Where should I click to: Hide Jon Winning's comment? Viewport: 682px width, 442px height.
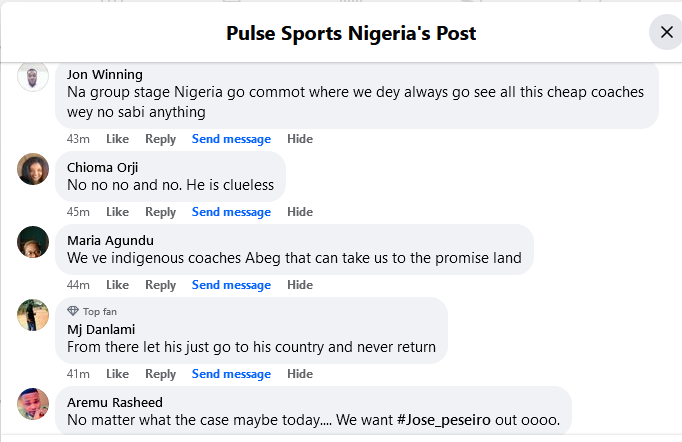[x=300, y=139]
